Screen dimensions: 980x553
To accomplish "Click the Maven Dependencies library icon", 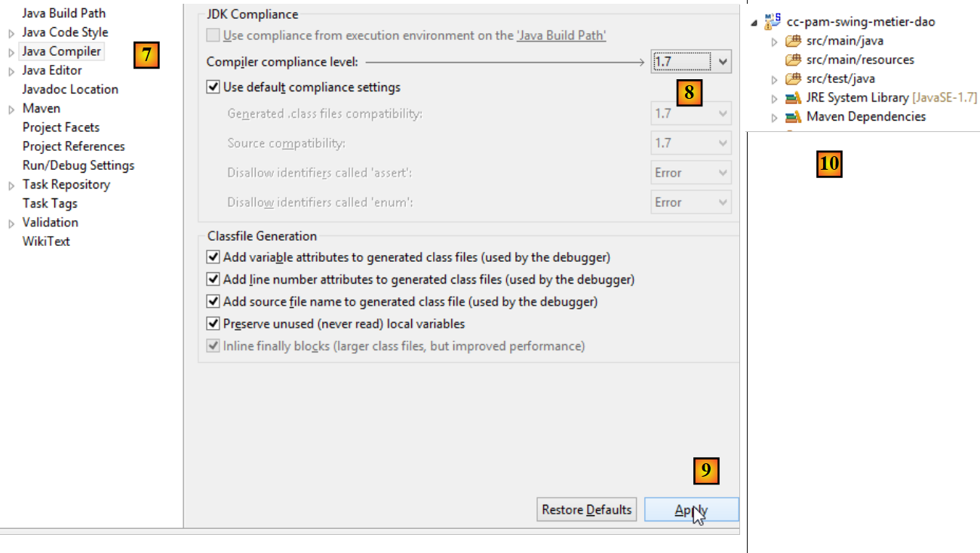I will pos(792,117).
